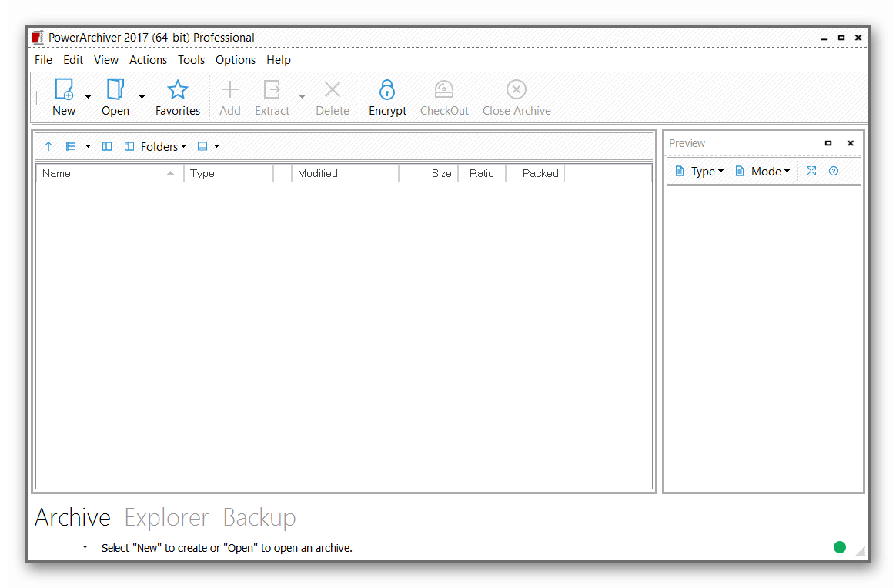Close the Preview panel
The height and width of the screenshot is (588, 896).
click(x=851, y=143)
